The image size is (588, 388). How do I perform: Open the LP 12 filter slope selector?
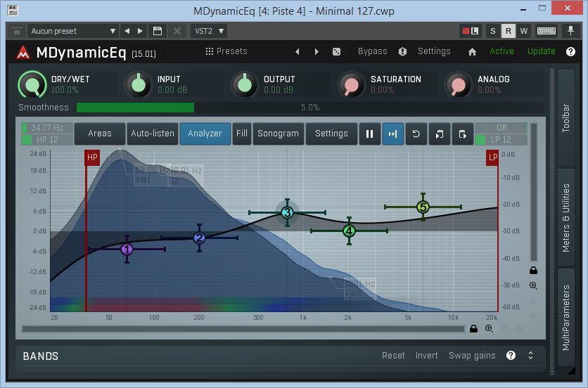click(501, 140)
